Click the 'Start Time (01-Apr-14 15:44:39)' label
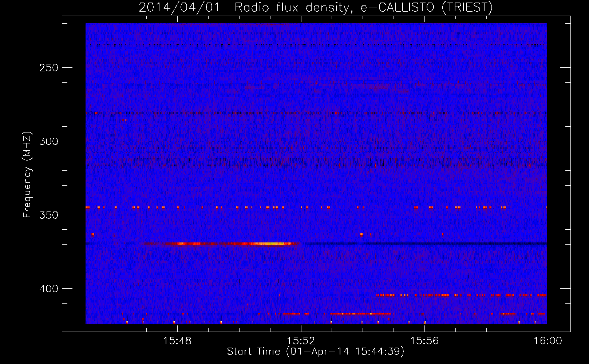The image size is (589, 364). pyautogui.click(x=316, y=352)
